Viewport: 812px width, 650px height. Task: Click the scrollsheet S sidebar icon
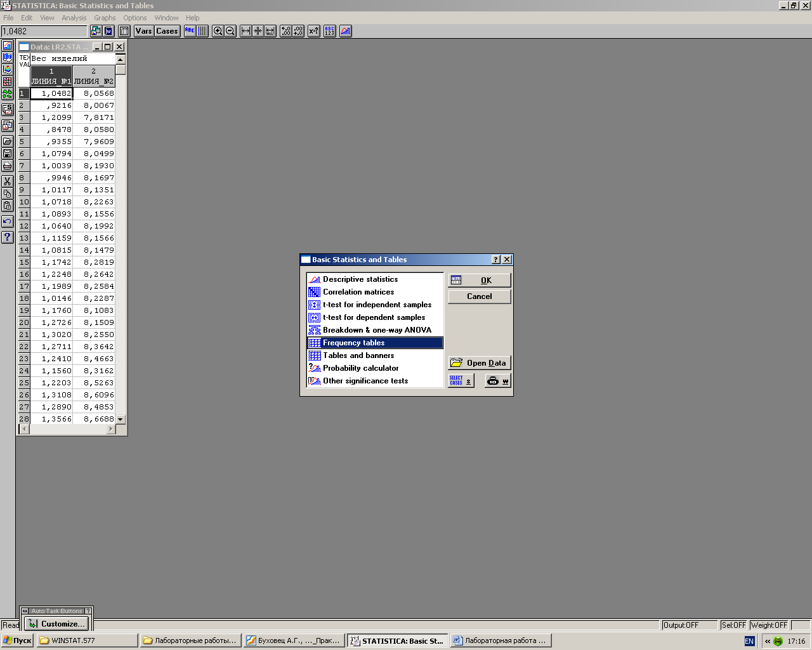coord(7,110)
